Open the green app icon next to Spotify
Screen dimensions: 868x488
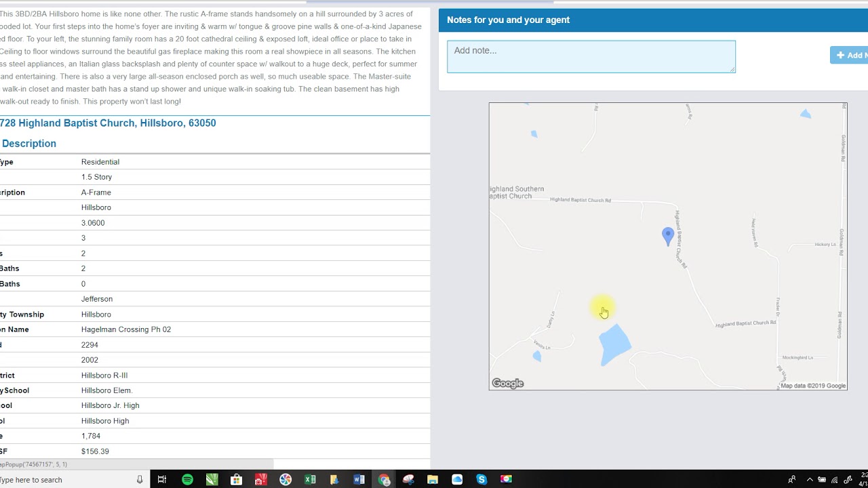coord(212,480)
